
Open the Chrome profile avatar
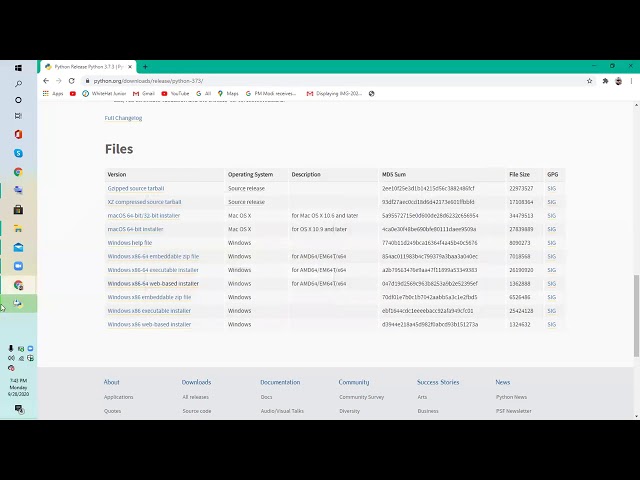pos(618,81)
